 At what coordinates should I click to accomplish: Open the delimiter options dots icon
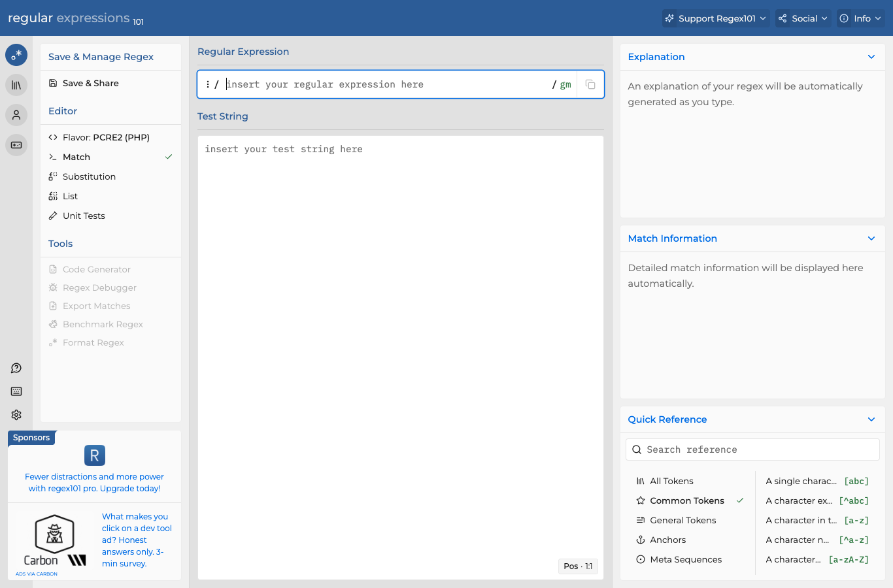click(x=207, y=84)
